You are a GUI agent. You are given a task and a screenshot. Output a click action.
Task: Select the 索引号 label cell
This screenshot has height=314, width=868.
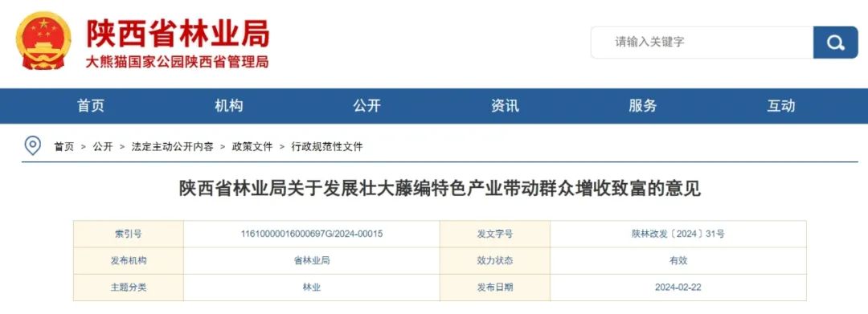129,234
